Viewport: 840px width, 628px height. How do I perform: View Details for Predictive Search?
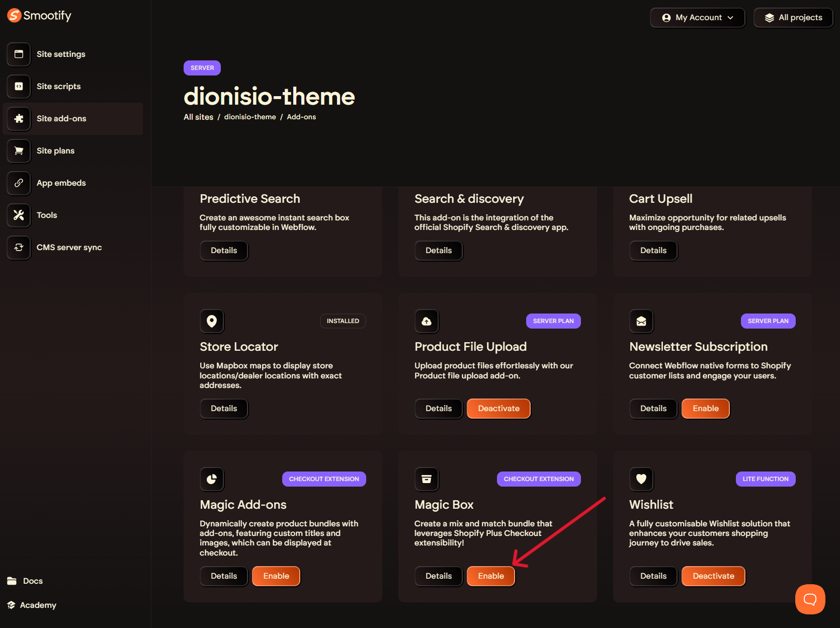click(224, 251)
